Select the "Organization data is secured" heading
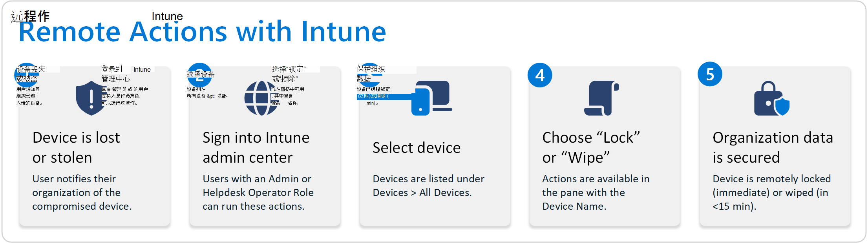 (x=773, y=147)
